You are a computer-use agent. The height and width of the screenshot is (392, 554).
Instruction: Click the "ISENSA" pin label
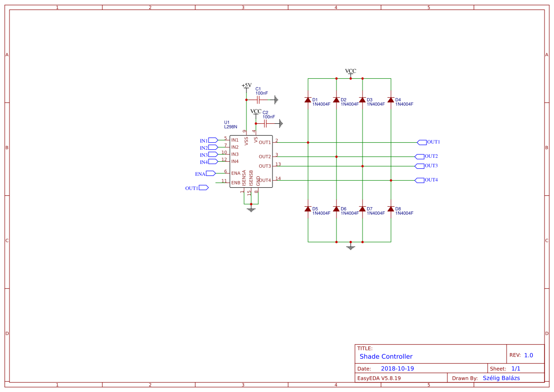tap(244, 178)
